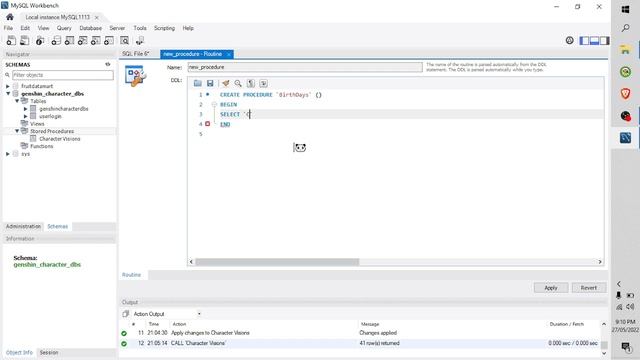Image resolution: width=640 pixels, height=360 pixels.
Task: Collapse the genshin_character_dbs schema
Action: point(8,93)
